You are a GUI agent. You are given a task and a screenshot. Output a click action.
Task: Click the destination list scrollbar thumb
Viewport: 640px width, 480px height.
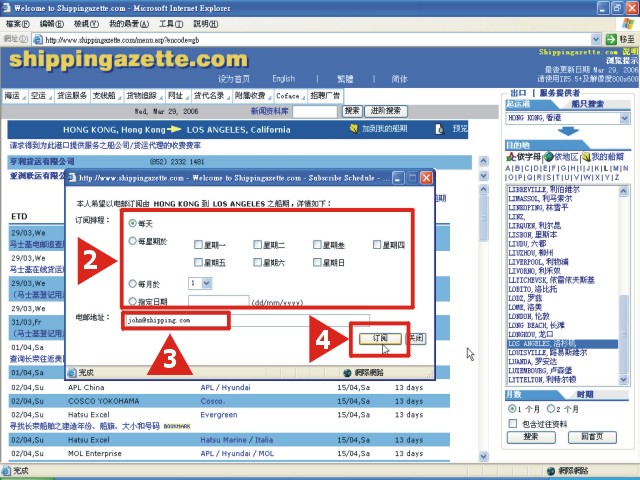pyautogui.click(x=624, y=334)
